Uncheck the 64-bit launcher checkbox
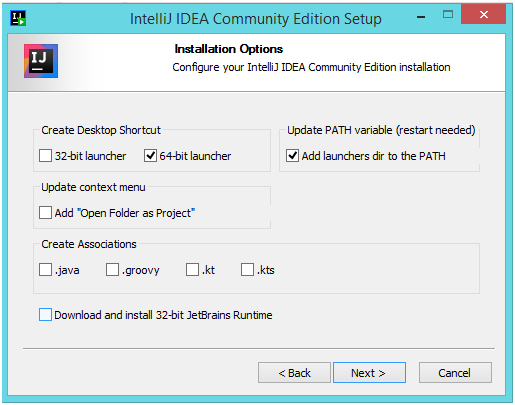This screenshot has width=515, height=405. [150, 156]
